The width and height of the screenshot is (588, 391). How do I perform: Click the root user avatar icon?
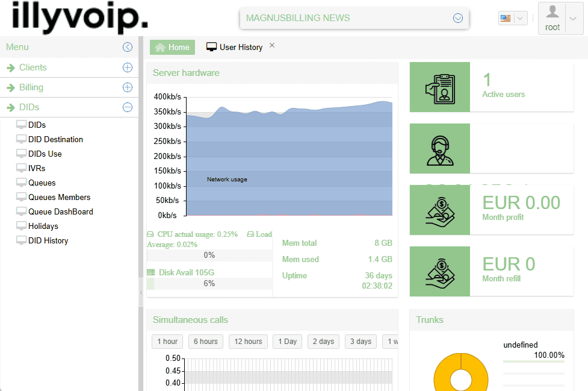point(552,12)
